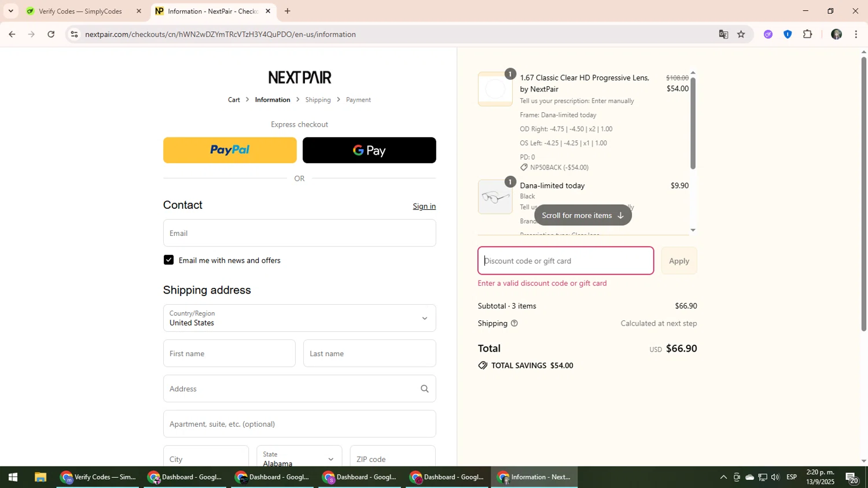The height and width of the screenshot is (488, 868).
Task: Select the Information - NextPair tab
Action: pos(213,11)
